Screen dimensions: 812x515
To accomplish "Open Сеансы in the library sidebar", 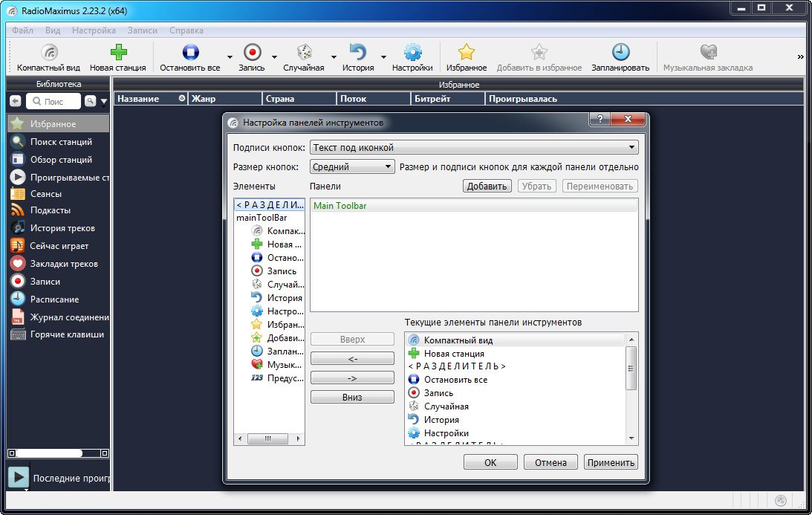I will tap(58, 194).
